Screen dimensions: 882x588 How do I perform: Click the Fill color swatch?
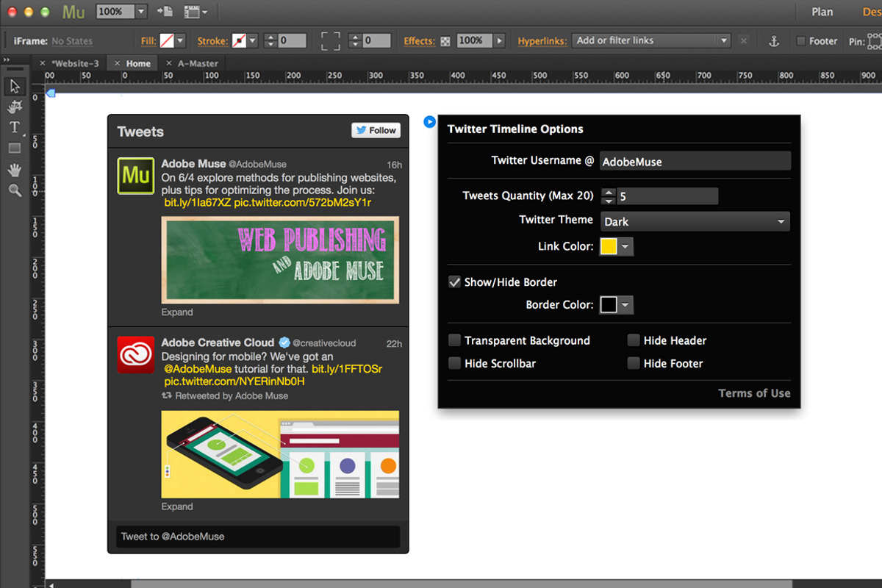click(x=167, y=41)
